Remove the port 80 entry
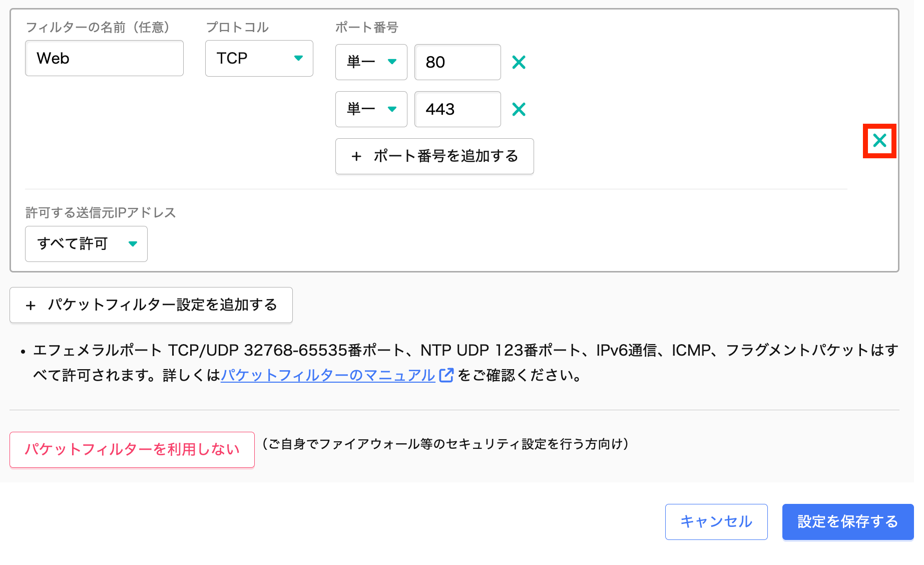Image resolution: width=924 pixels, height=565 pixels. 519,62
